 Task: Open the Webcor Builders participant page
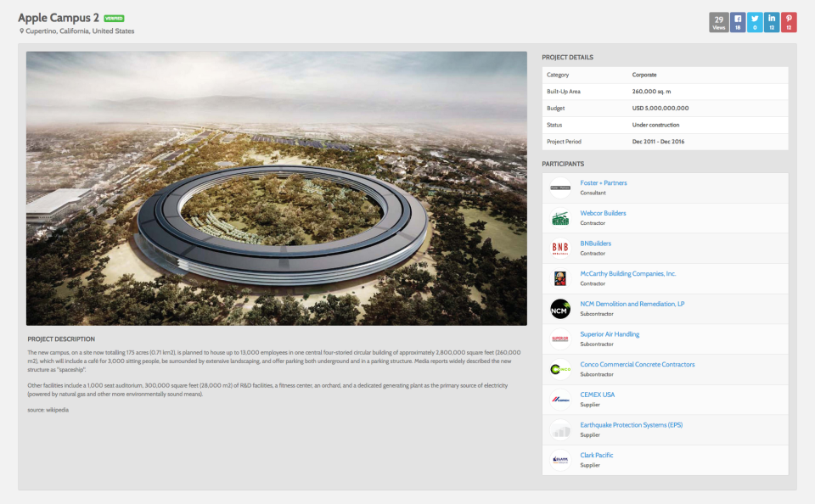pos(604,213)
